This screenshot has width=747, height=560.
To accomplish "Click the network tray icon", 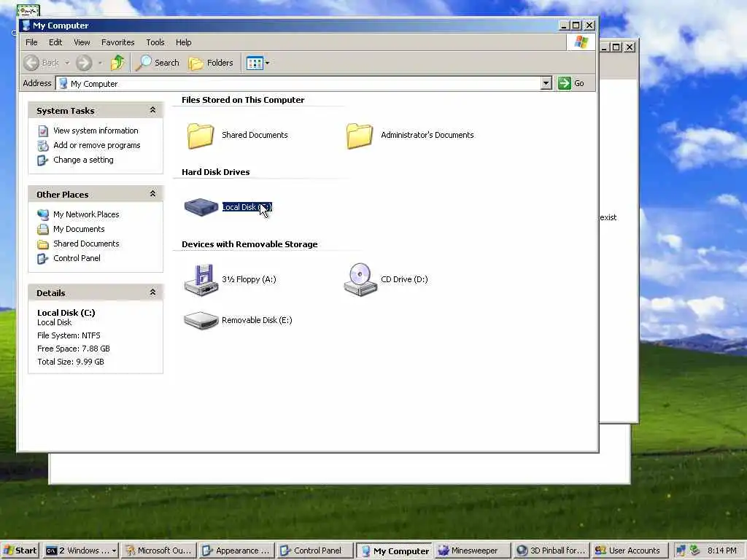I will (681, 551).
